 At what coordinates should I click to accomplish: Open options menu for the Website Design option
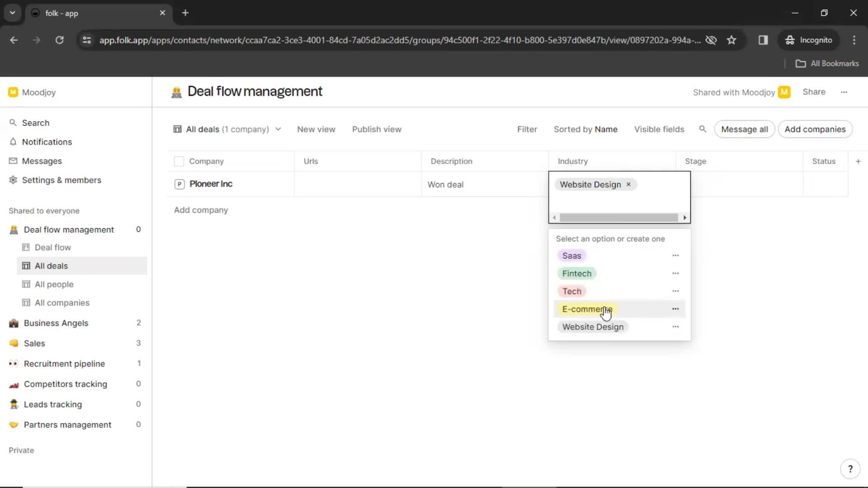tap(675, 327)
